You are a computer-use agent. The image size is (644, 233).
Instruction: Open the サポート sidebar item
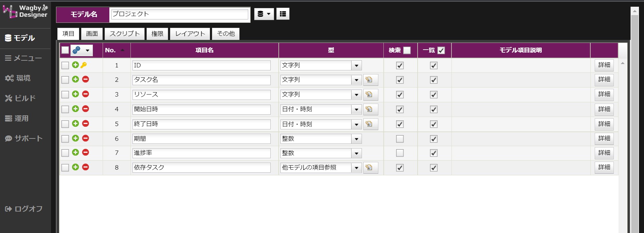23,138
